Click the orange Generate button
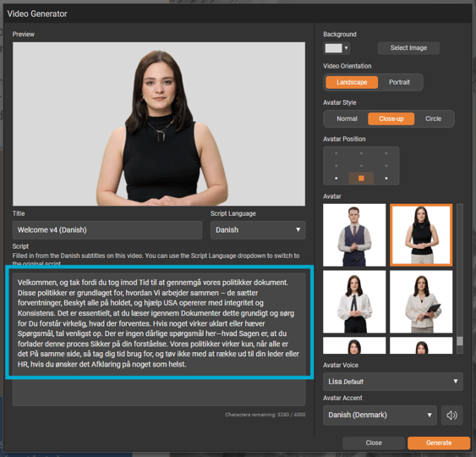This screenshot has height=457, width=476. (x=439, y=443)
